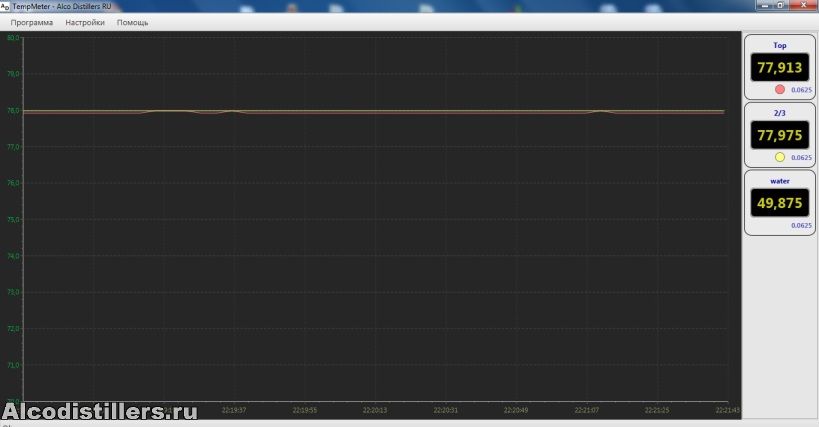Open the Настройки menu

pyautogui.click(x=85, y=22)
